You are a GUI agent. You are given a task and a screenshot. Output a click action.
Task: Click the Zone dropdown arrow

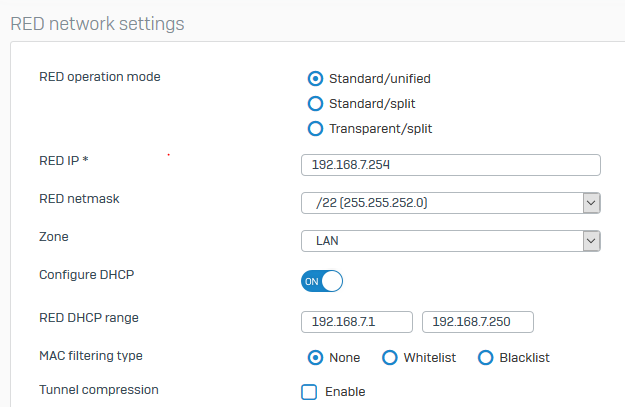click(592, 241)
